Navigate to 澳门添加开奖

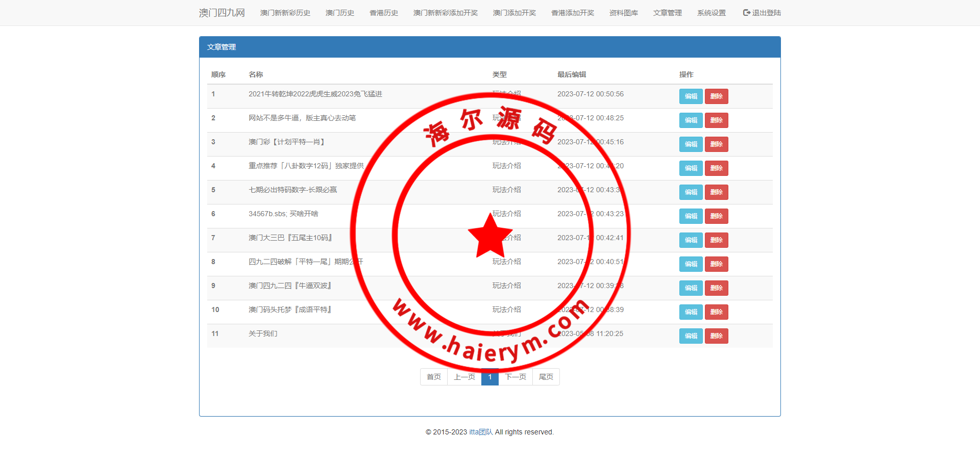pyautogui.click(x=514, y=13)
